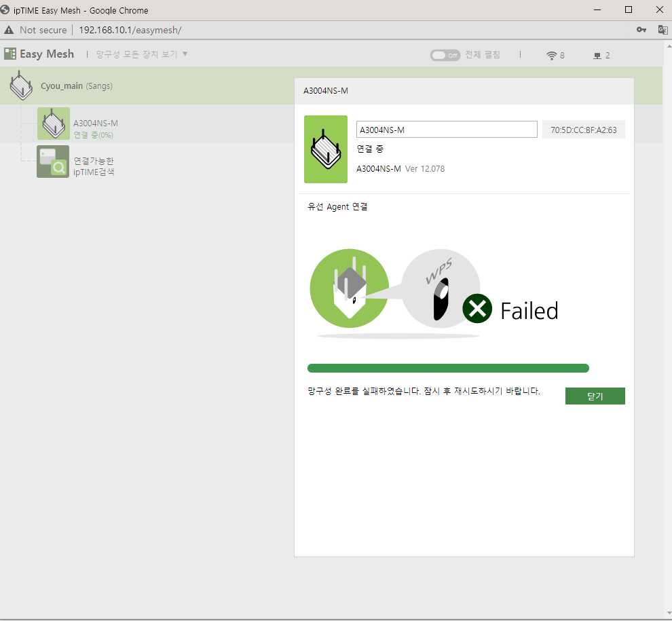Image resolution: width=672 pixels, height=621 pixels.
Task: Click the ipTIME Easy Mesh window title globe icon
Action: [5, 10]
